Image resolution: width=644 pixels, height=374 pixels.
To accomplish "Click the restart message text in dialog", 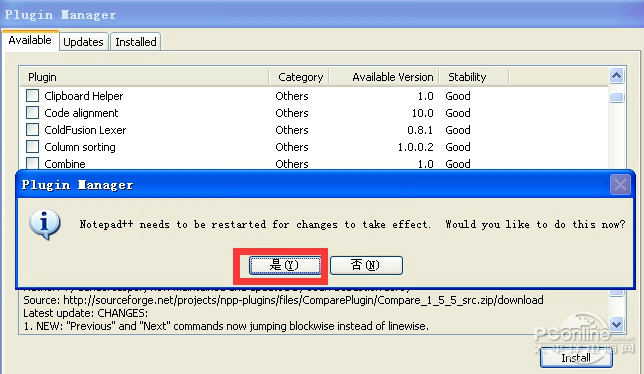I will [x=352, y=224].
